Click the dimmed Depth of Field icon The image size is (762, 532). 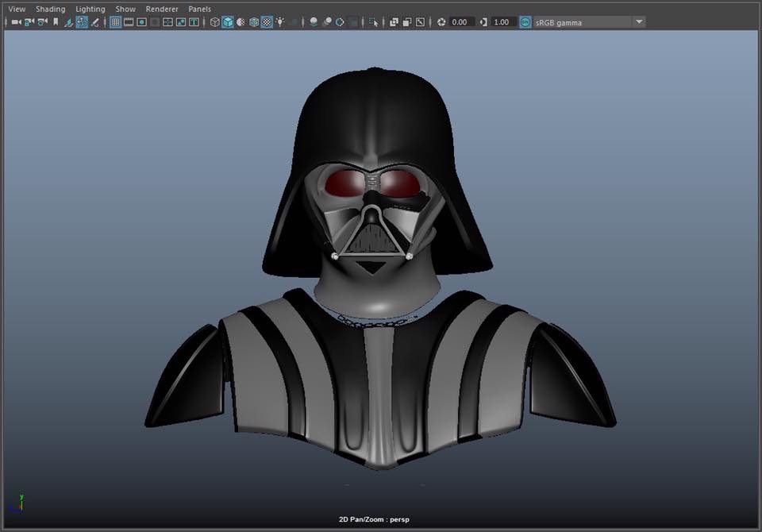[353, 22]
